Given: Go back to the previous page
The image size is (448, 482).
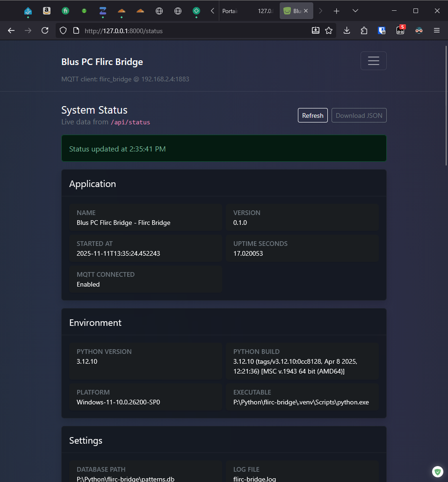Looking at the screenshot, I should click(11, 30).
